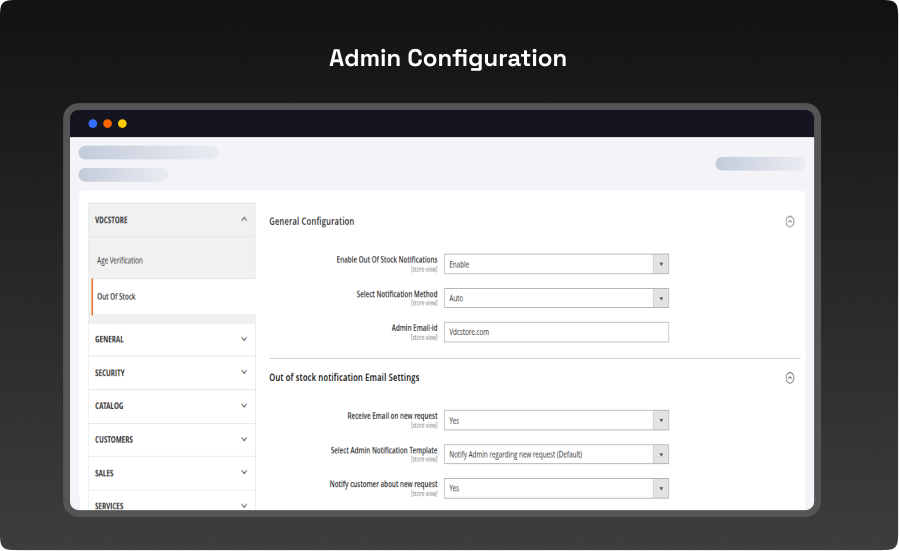899x551 pixels.
Task: Click the yellow window dot
Action: click(122, 124)
